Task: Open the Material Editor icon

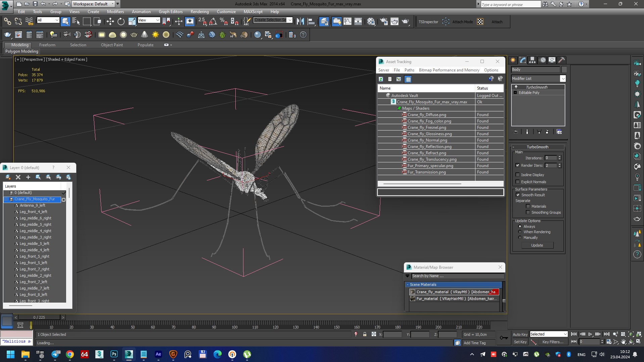Action: pyautogui.click(x=371, y=21)
